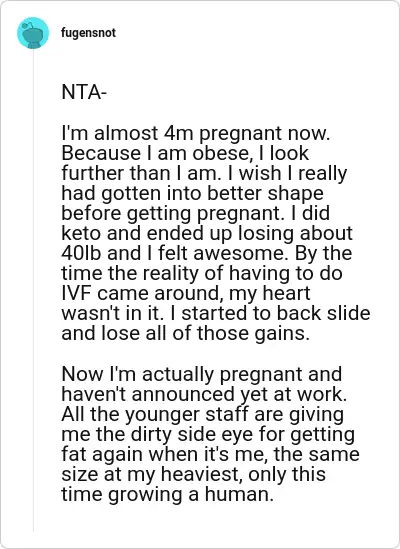This screenshot has width=400, height=549.
Task: Click the line "and lose all of those gains."
Action: 186,333
